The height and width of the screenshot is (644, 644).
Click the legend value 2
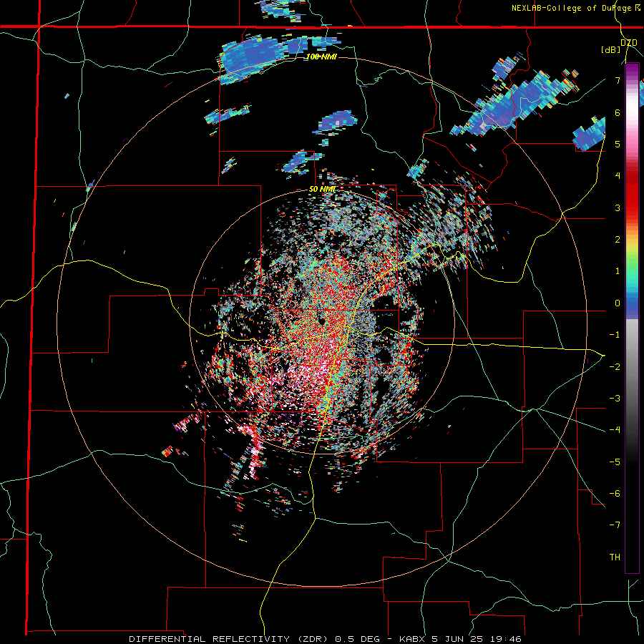pos(618,240)
